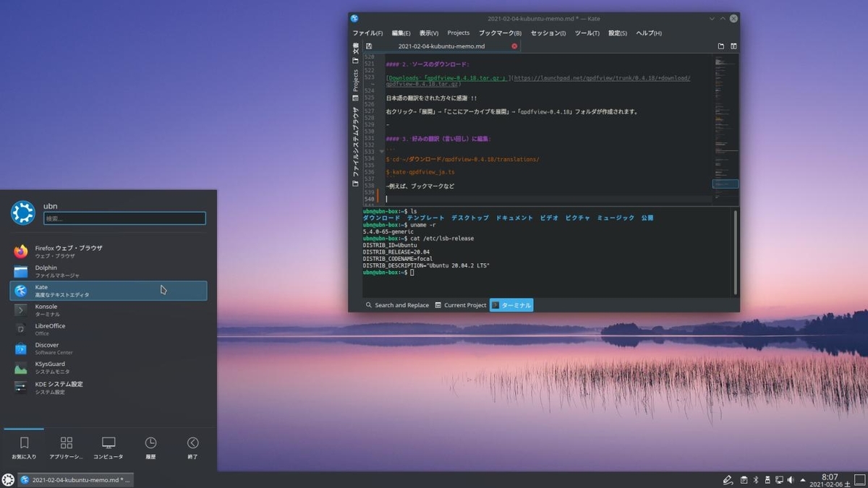Click the show desktop button in panel

(x=860, y=479)
